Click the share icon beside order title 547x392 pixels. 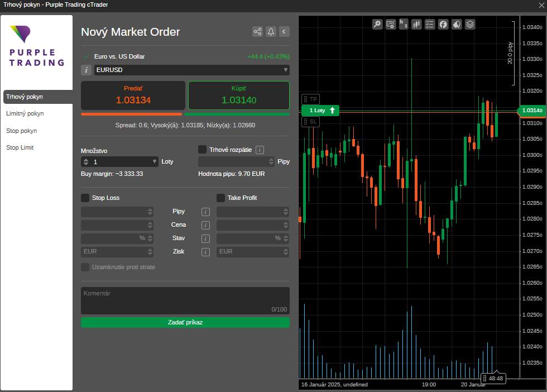[x=257, y=32]
